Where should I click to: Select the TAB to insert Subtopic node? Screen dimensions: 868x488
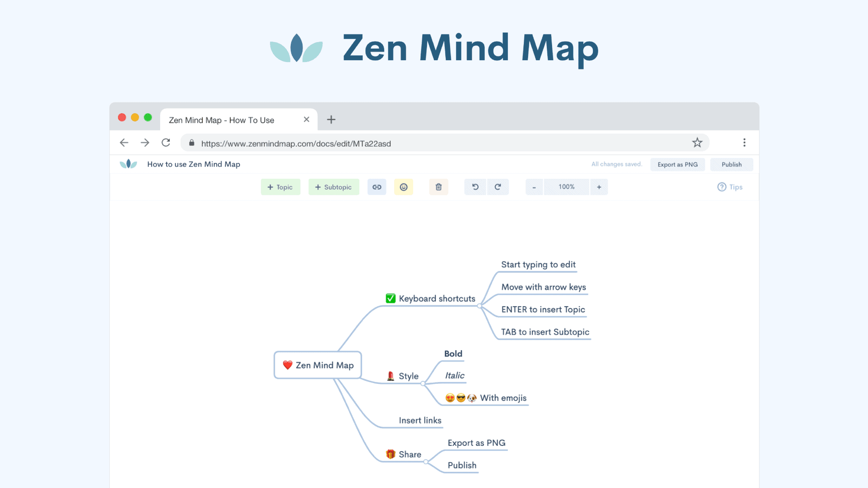(545, 332)
